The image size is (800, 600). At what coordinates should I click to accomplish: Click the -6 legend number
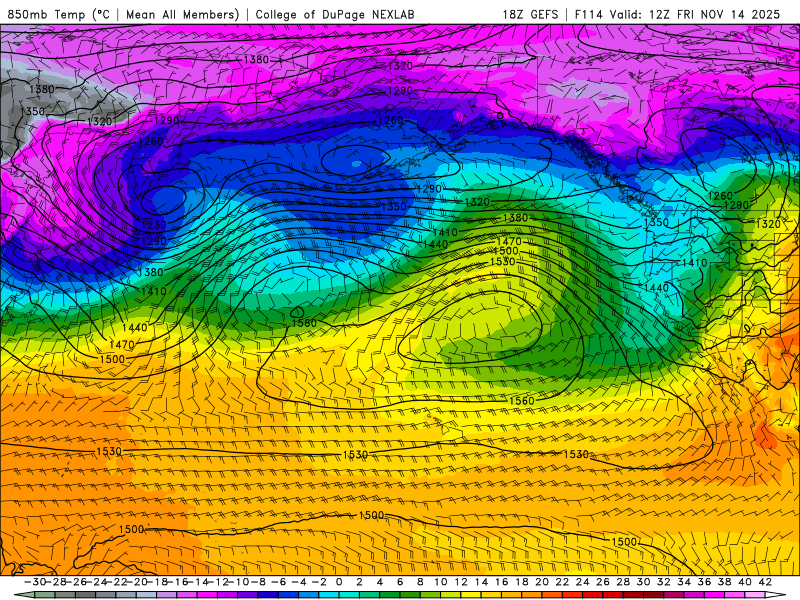pos(279,582)
